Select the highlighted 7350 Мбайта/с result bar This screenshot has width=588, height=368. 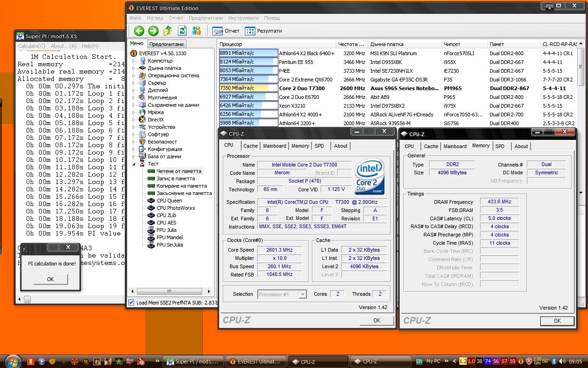pyautogui.click(x=249, y=88)
